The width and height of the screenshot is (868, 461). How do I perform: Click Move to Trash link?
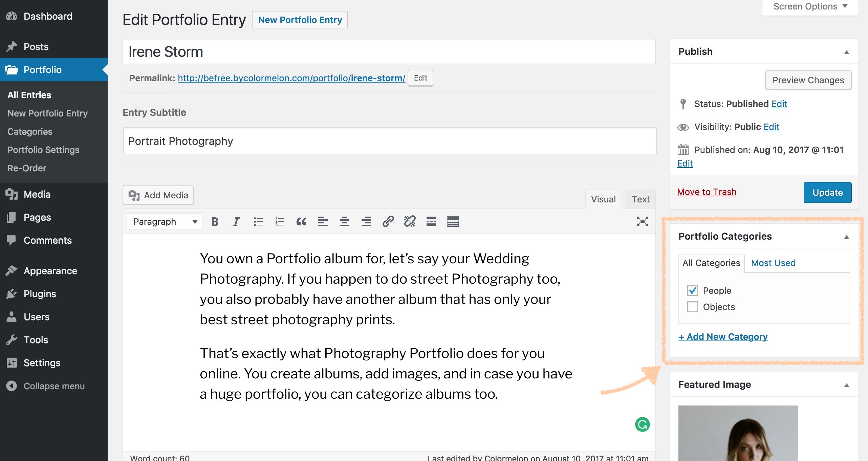707,192
